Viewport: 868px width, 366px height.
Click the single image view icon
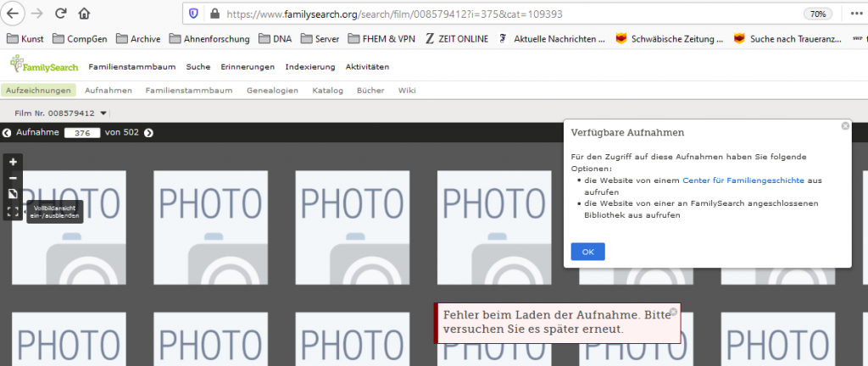tap(14, 194)
